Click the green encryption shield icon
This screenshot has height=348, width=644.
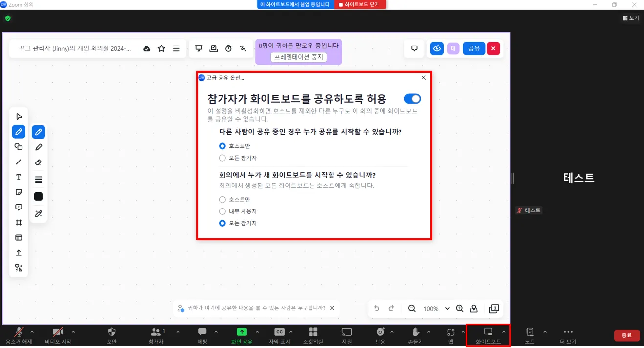point(7,18)
